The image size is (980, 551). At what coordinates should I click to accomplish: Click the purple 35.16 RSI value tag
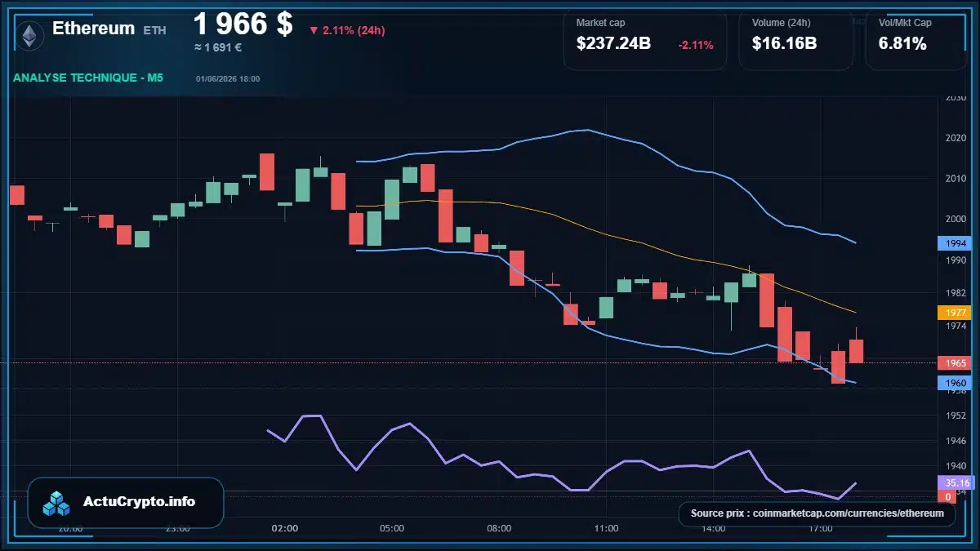point(956,482)
